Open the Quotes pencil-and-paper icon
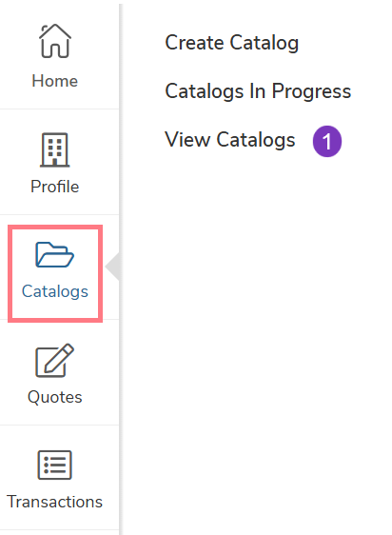This screenshot has width=392, height=535. [x=54, y=360]
